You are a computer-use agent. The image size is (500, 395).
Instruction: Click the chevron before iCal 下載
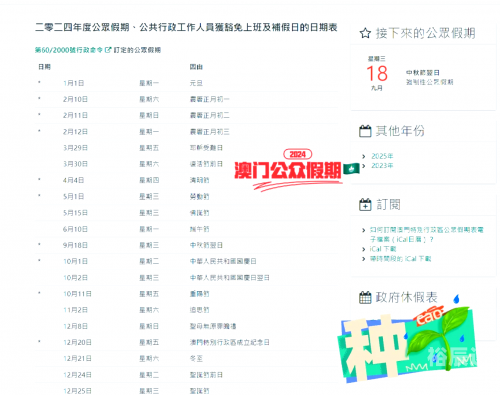[364, 249]
